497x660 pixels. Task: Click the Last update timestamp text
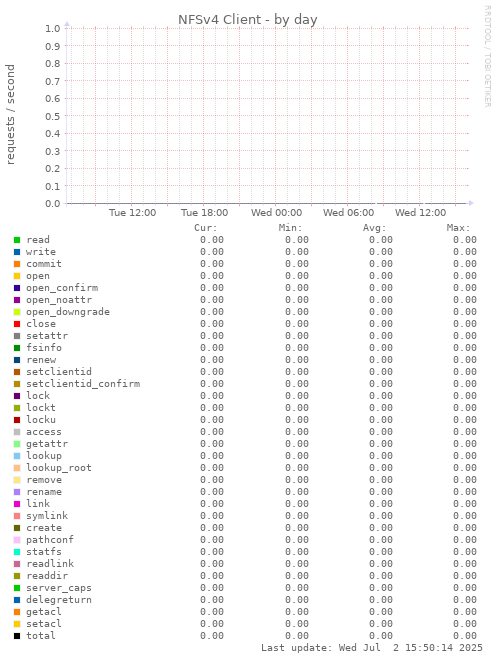372,648
